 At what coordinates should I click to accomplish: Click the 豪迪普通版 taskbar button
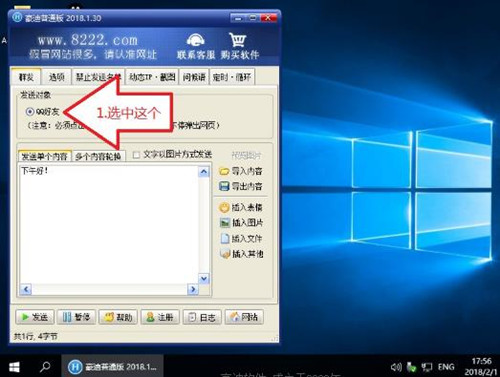pos(113,367)
